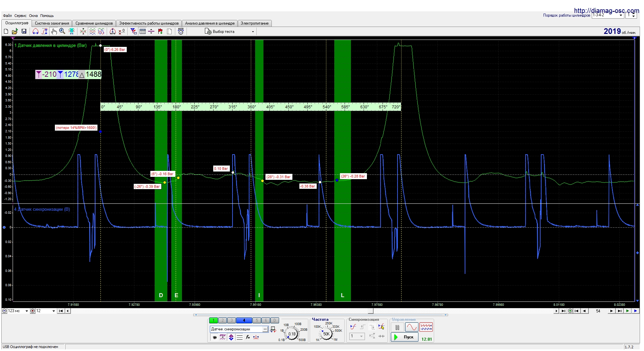This screenshot has width=644, height=351.
Task: Switch to the Осциллограф tab
Action: point(17,23)
